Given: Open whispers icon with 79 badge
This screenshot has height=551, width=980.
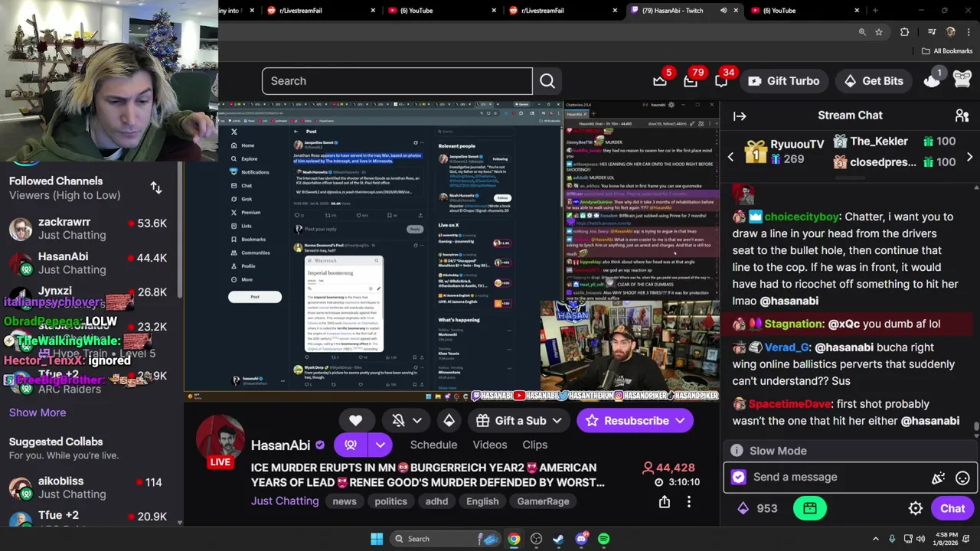Looking at the screenshot, I should coord(691,81).
